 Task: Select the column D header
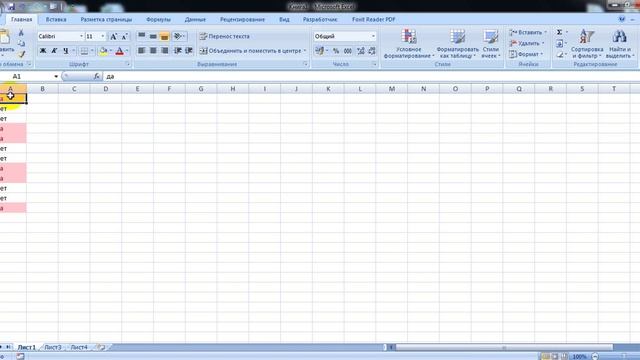(106, 89)
